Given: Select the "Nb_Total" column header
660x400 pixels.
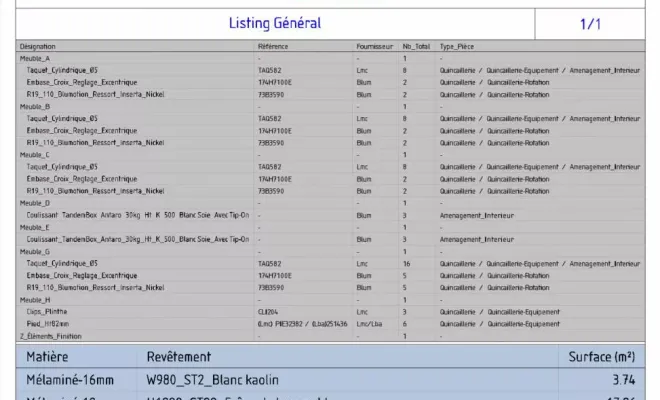Looking at the screenshot, I should 416,46.
